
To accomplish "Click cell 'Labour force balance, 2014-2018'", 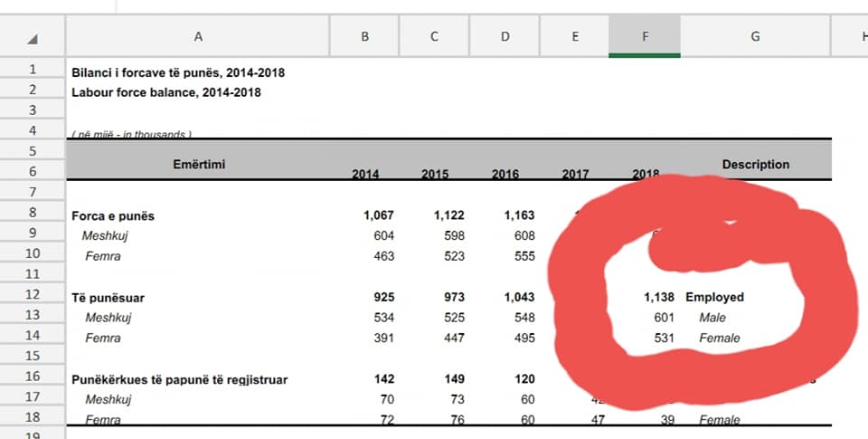I will 166,92.
